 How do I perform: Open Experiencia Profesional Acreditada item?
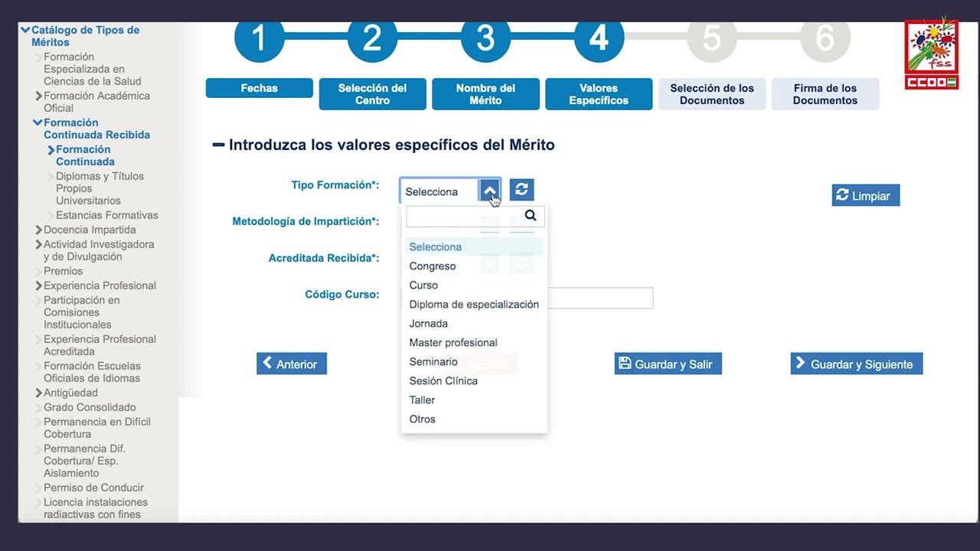pyautogui.click(x=100, y=345)
